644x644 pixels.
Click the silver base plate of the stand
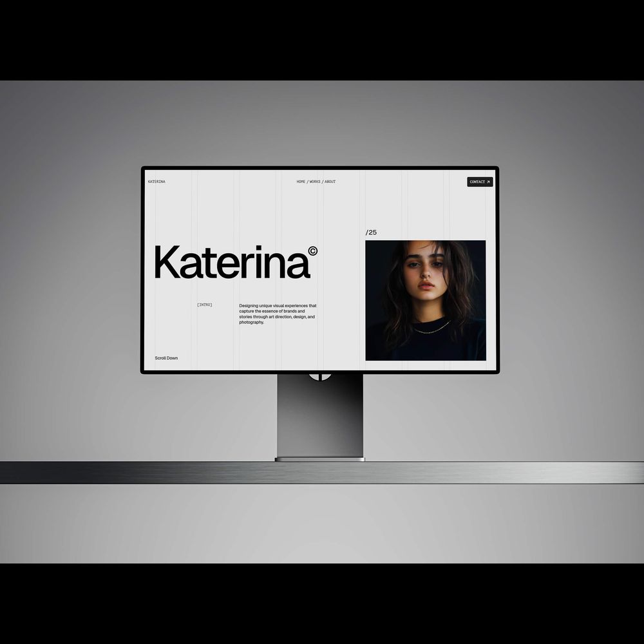pyautogui.click(x=320, y=459)
